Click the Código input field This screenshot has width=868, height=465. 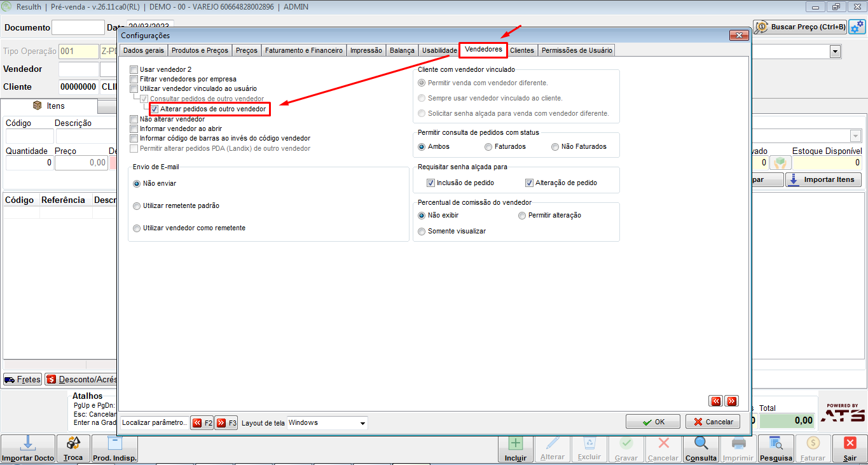pyautogui.click(x=29, y=135)
